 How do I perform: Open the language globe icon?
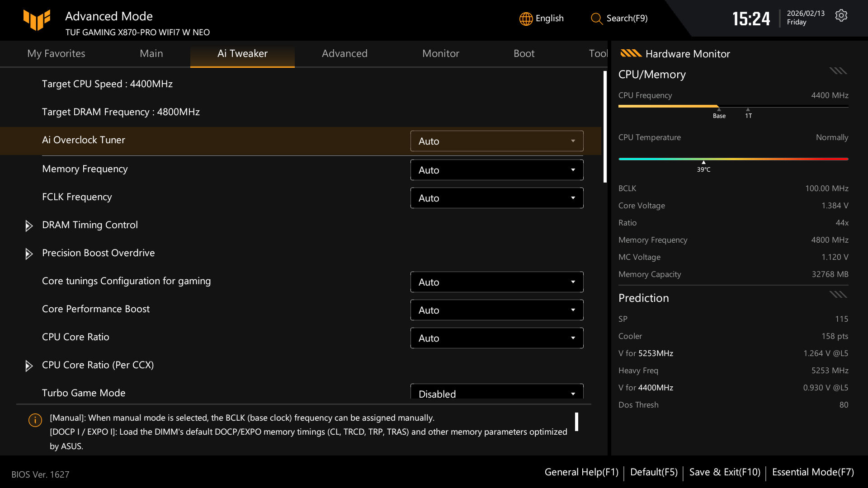(x=525, y=19)
